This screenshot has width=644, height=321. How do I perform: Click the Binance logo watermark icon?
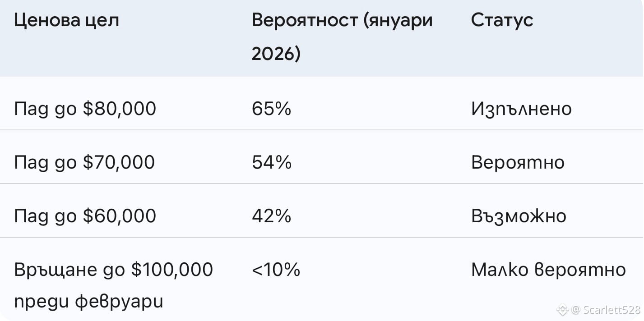point(562,310)
